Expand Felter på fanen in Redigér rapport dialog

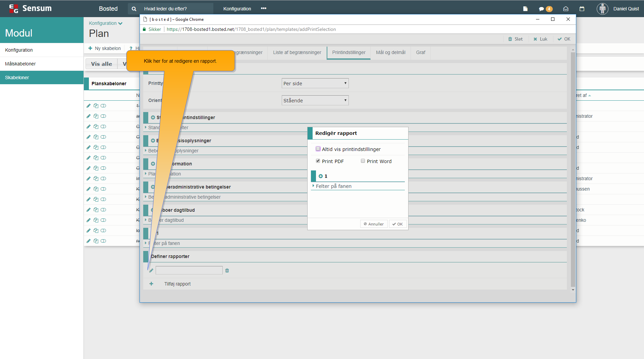click(x=333, y=186)
